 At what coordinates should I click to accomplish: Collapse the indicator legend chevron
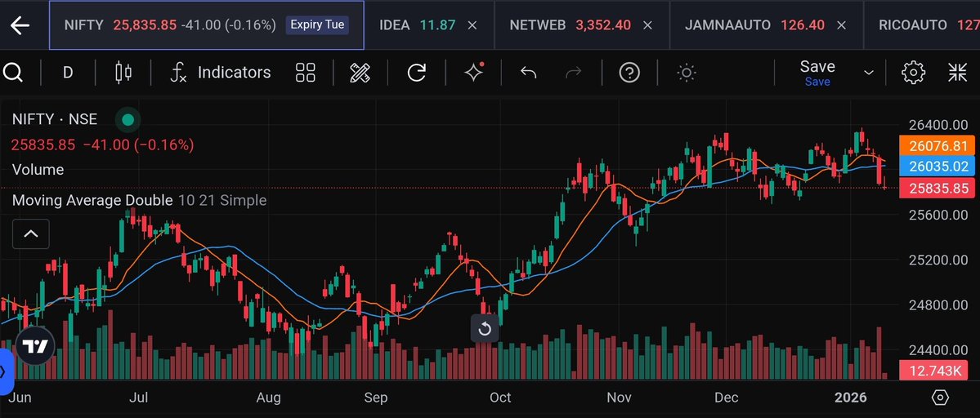[30, 234]
